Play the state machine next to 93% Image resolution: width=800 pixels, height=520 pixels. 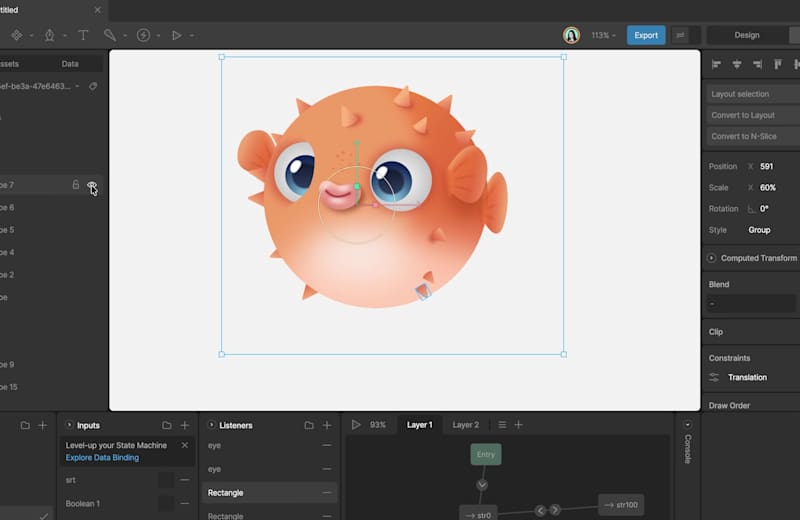coord(356,425)
